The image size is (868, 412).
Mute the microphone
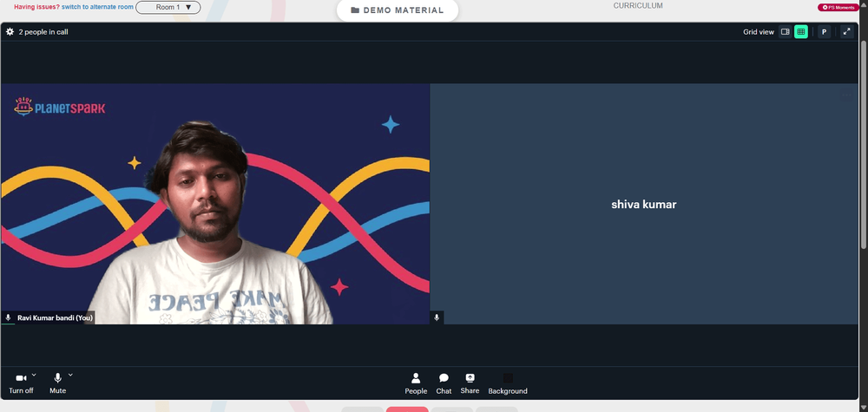point(57,383)
